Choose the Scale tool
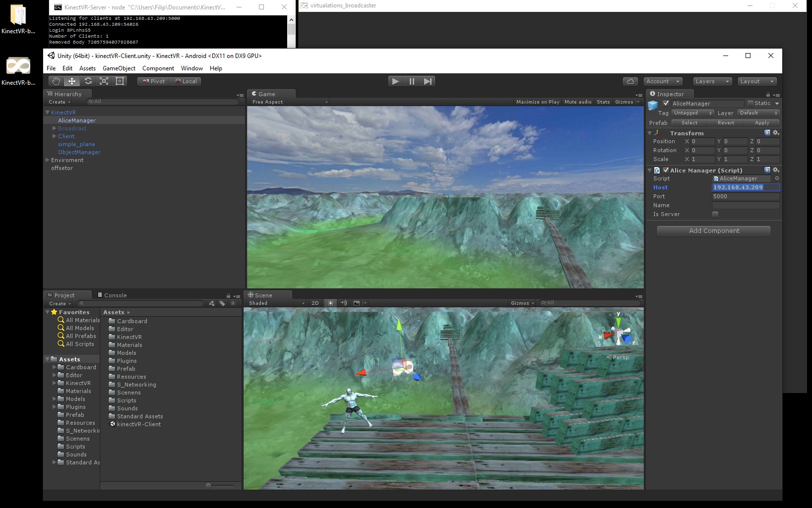The height and width of the screenshot is (508, 812). [104, 81]
